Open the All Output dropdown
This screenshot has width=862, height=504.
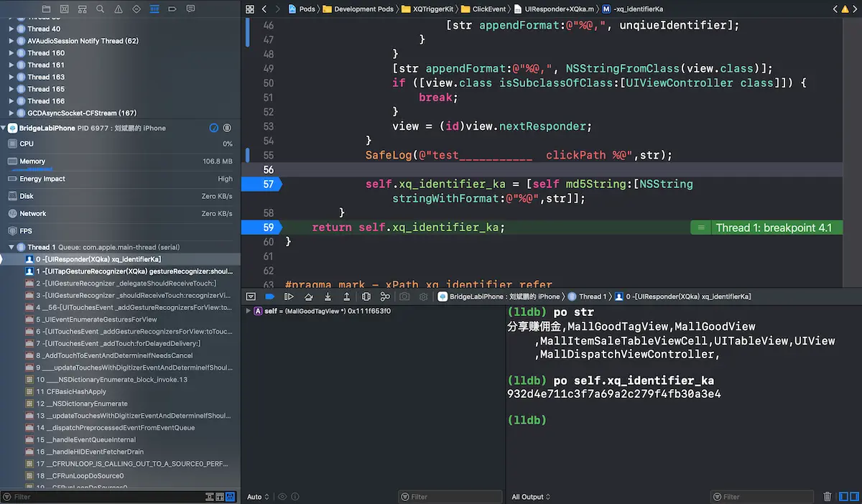pyautogui.click(x=531, y=497)
